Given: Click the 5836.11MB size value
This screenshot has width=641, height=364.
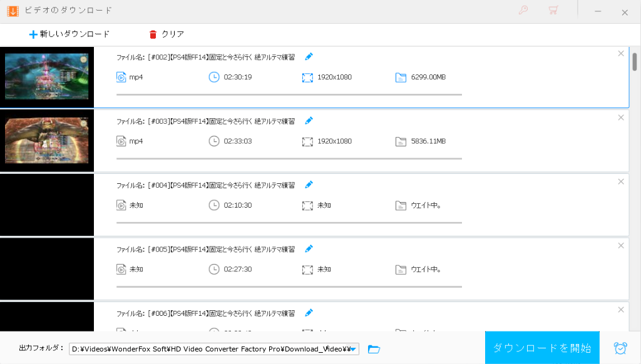Looking at the screenshot, I should coord(428,141).
